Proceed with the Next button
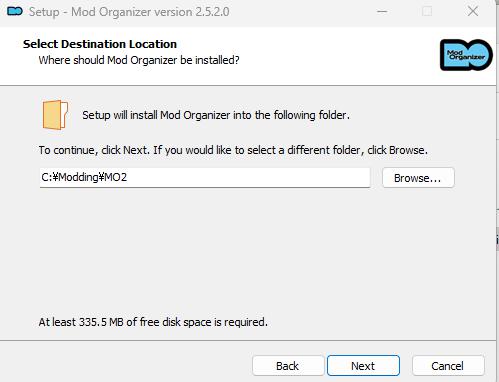The width and height of the screenshot is (499, 382). [363, 366]
